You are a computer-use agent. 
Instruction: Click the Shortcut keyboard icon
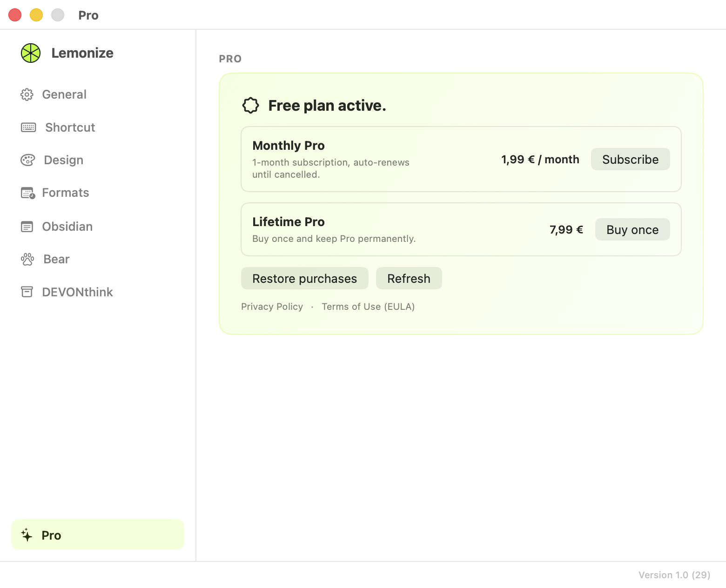pyautogui.click(x=28, y=127)
